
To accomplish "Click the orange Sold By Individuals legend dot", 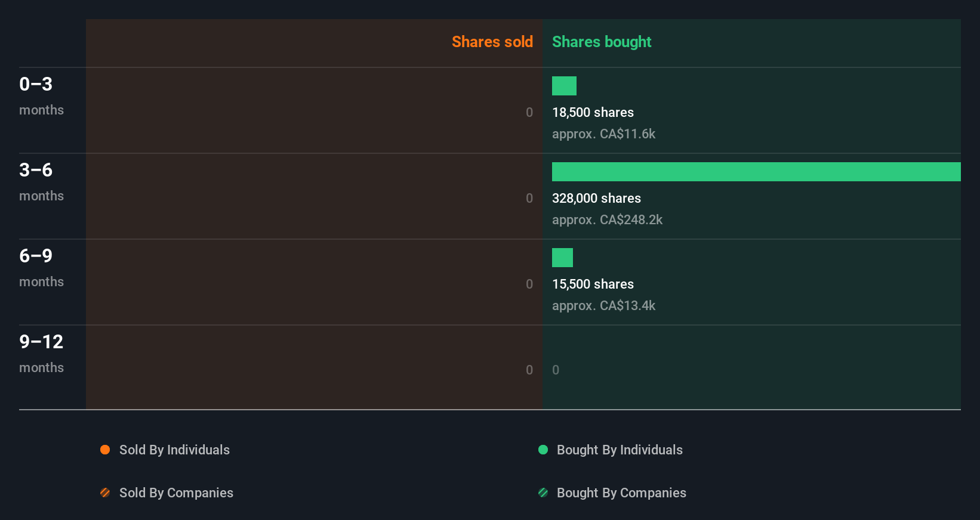I will 105,450.
